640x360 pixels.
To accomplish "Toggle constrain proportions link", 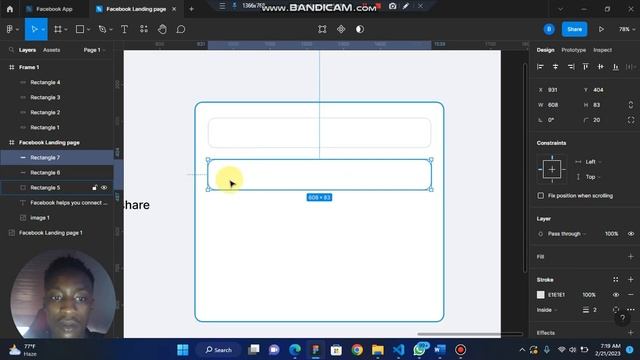I will click(x=631, y=105).
